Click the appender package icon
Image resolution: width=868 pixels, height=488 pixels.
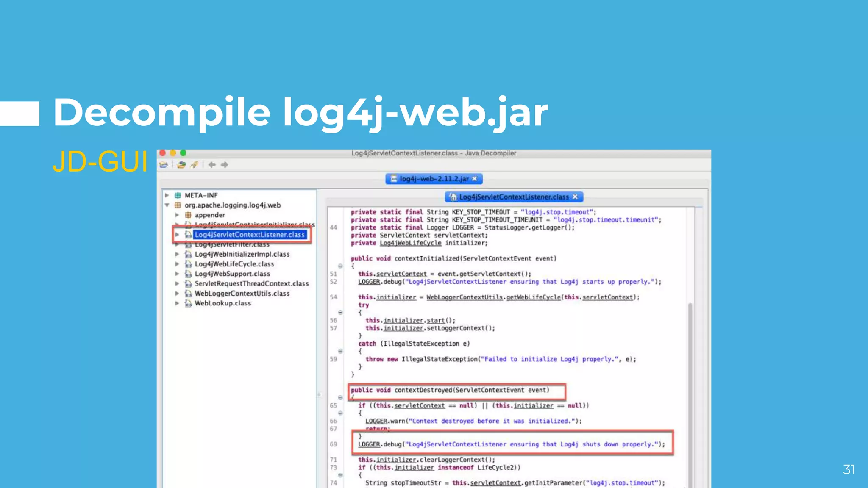coord(188,215)
